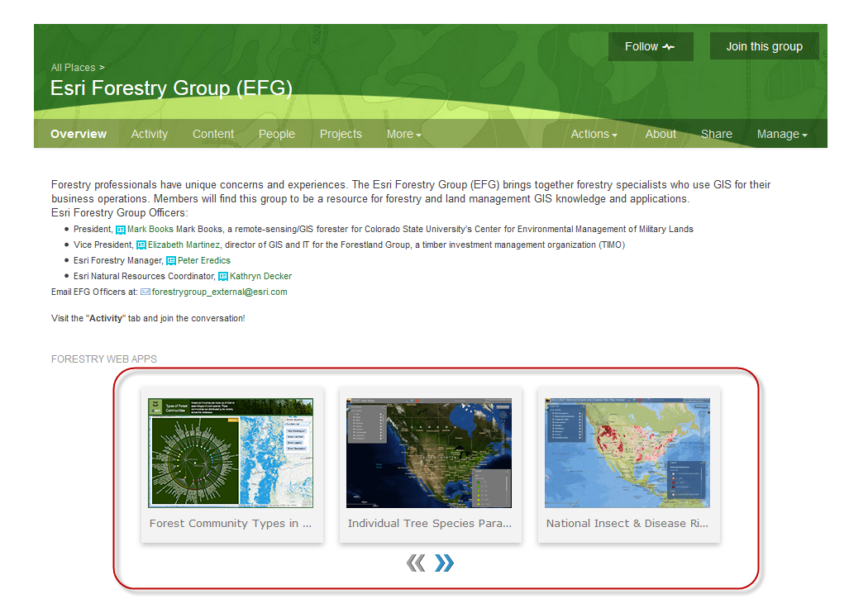This screenshot has width=868, height=608.
Task: Open Kathryn Decker profile link
Action: (260, 276)
